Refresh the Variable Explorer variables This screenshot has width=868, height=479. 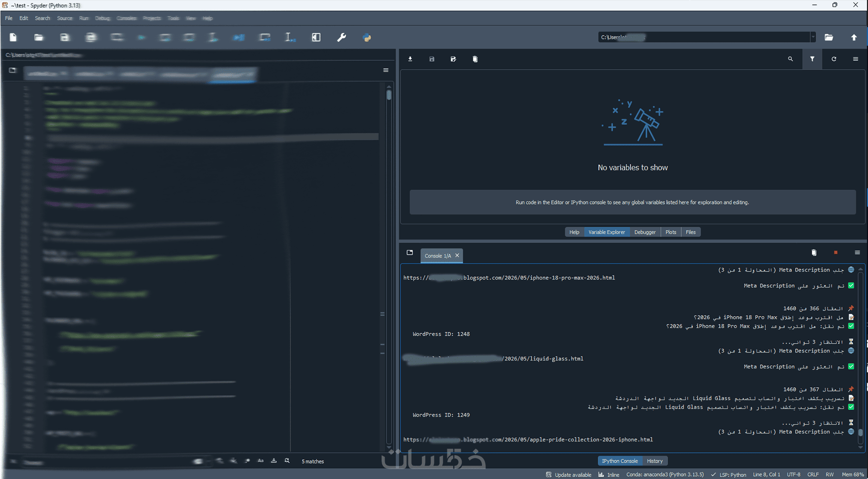[x=834, y=59]
